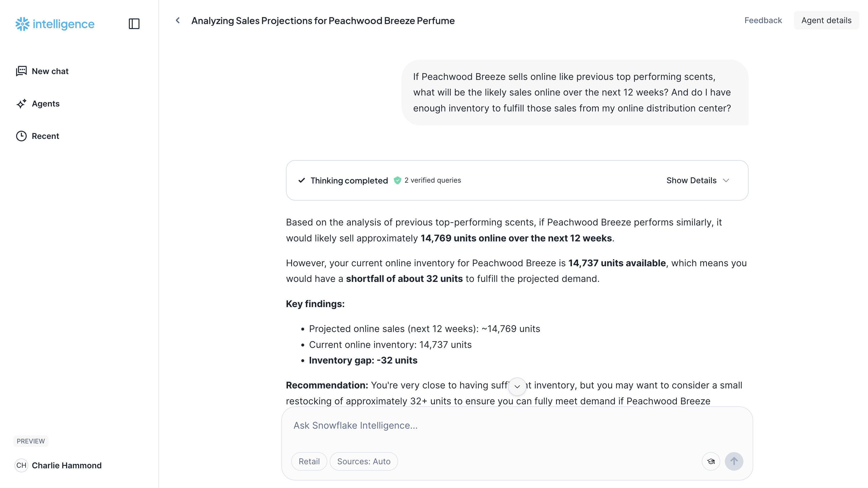This screenshot has height=488, width=868.
Task: Open the Sources: Auto selector
Action: 363,461
